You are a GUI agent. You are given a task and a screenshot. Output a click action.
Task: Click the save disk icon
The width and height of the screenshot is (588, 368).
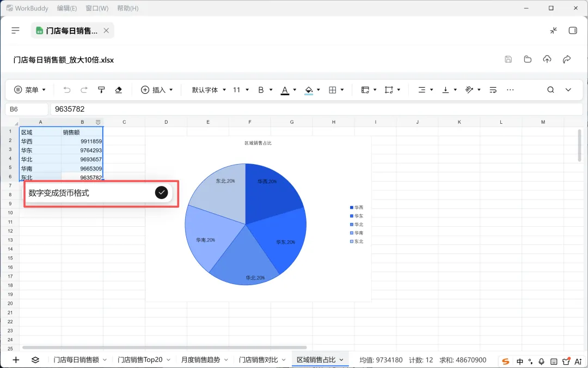pyautogui.click(x=508, y=59)
